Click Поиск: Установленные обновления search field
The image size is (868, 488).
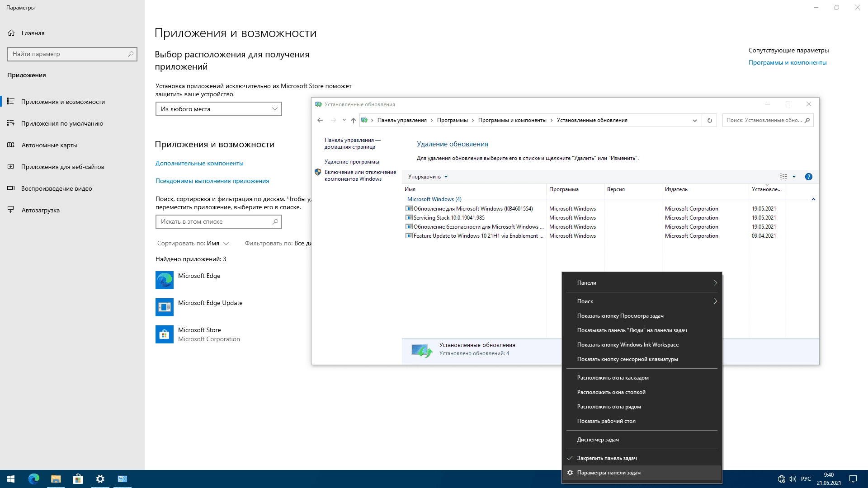coord(768,120)
